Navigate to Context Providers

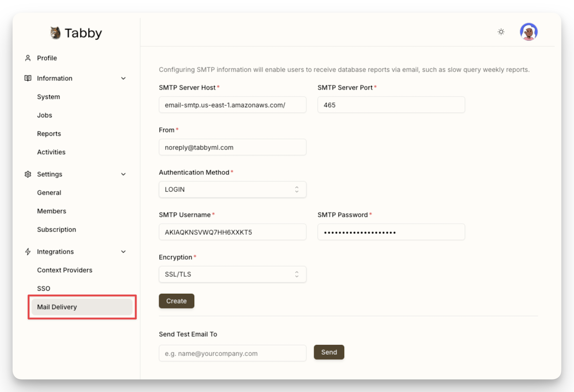tap(65, 270)
